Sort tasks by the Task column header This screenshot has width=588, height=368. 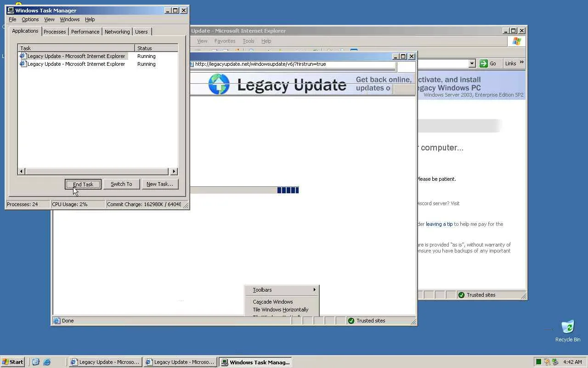(x=76, y=48)
